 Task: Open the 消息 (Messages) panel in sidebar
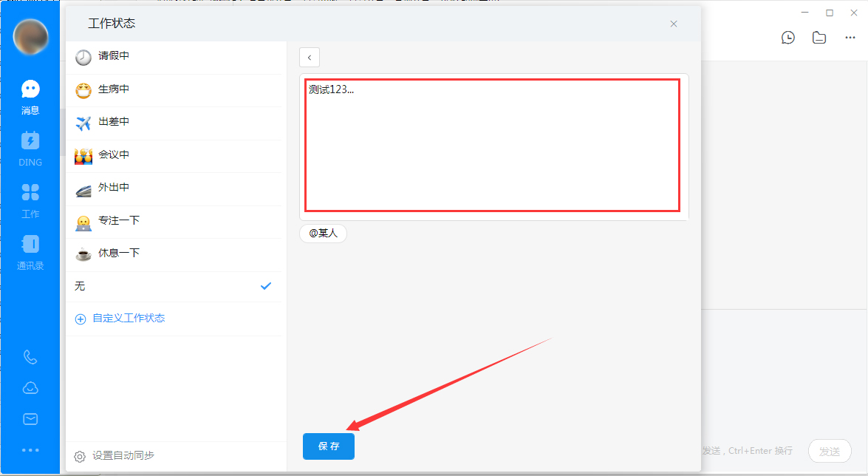click(30, 96)
